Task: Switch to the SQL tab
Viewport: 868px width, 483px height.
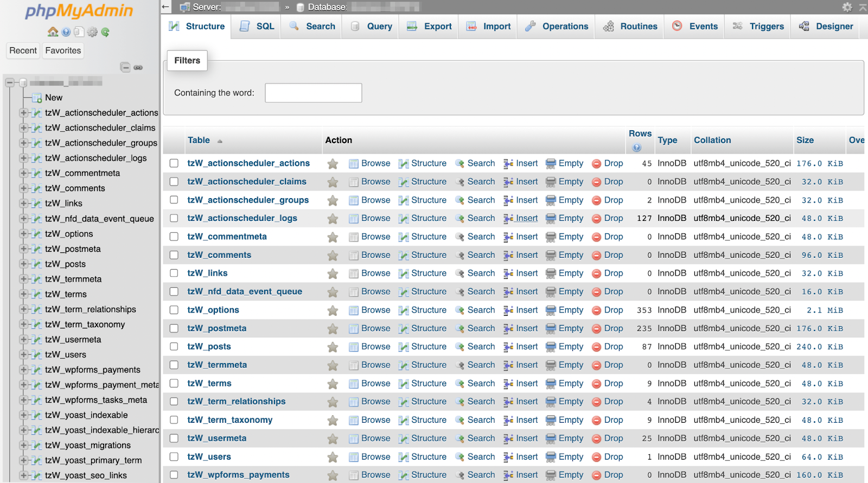Action: [x=257, y=26]
